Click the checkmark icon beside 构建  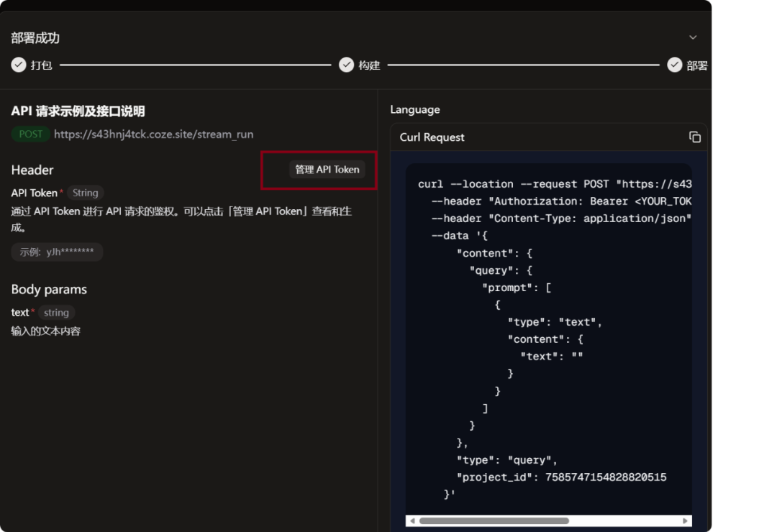pos(346,65)
